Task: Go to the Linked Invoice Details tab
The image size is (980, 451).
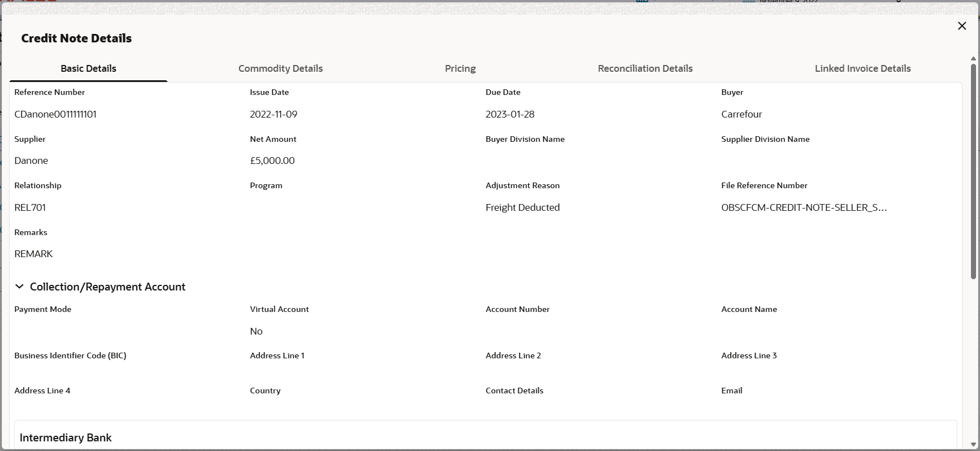Action: pyautogui.click(x=862, y=68)
